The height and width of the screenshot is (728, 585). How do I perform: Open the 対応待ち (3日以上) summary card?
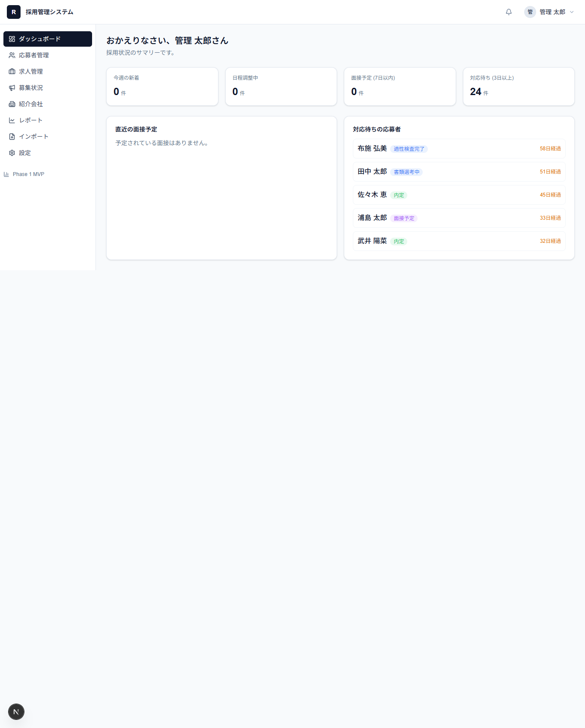(519, 87)
